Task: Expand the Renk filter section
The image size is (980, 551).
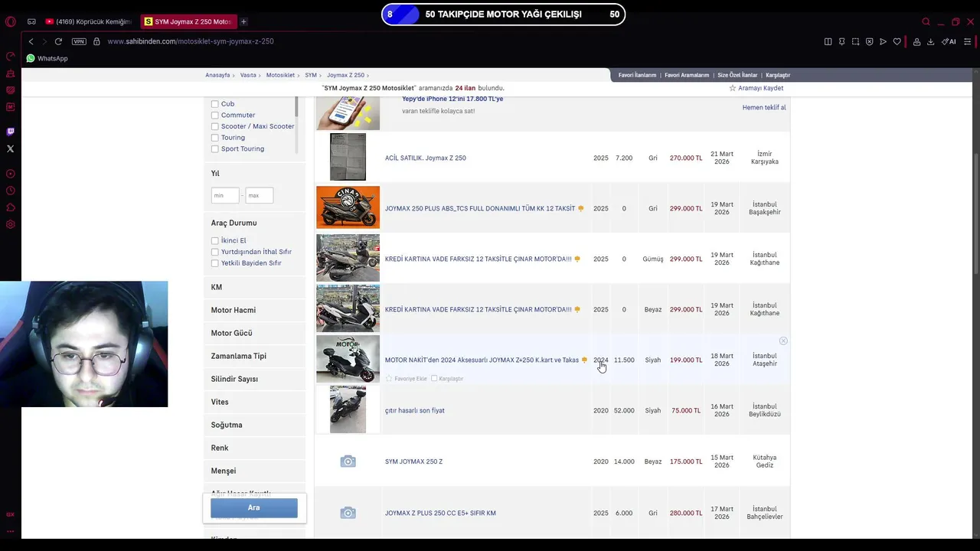Action: point(254,448)
